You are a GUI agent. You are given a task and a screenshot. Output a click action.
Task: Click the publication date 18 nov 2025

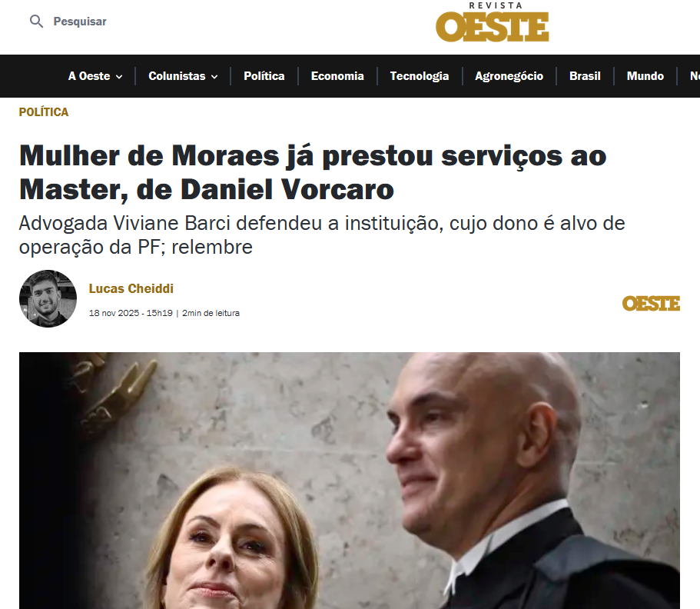click(x=114, y=313)
